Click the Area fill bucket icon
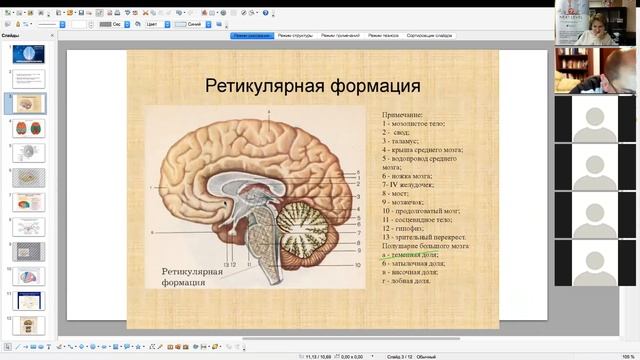Viewport: 640px width, 360px height. pos(138,24)
